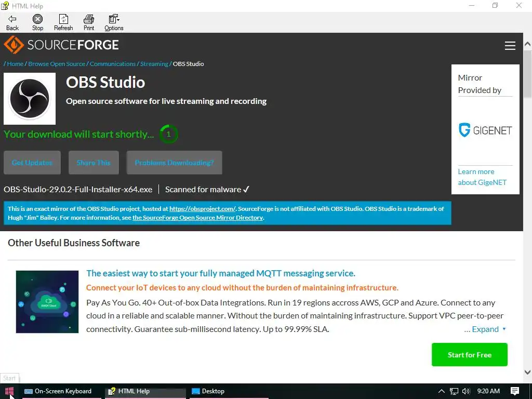
Task: Click the page scrollbar up arrow
Action: (528, 44)
